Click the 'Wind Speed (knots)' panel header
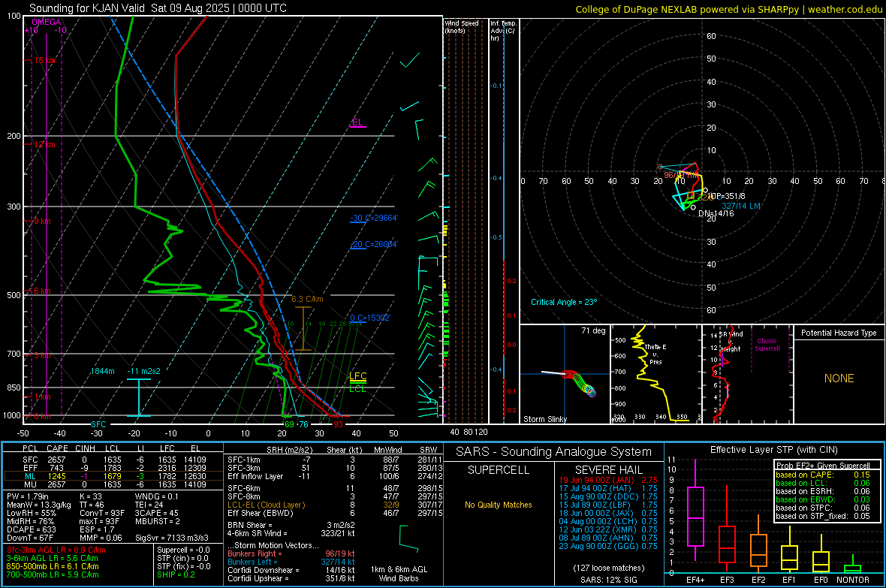The width and height of the screenshot is (886, 588). 462,26
